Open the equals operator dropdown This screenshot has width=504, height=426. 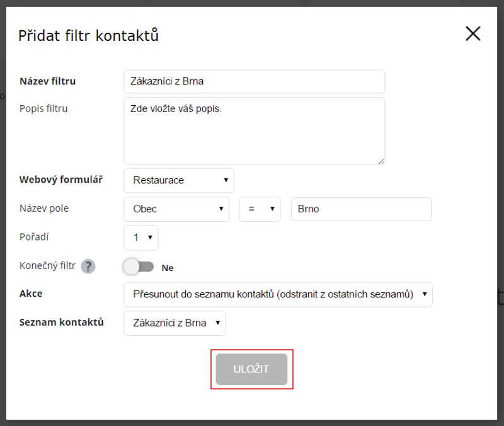coord(260,209)
